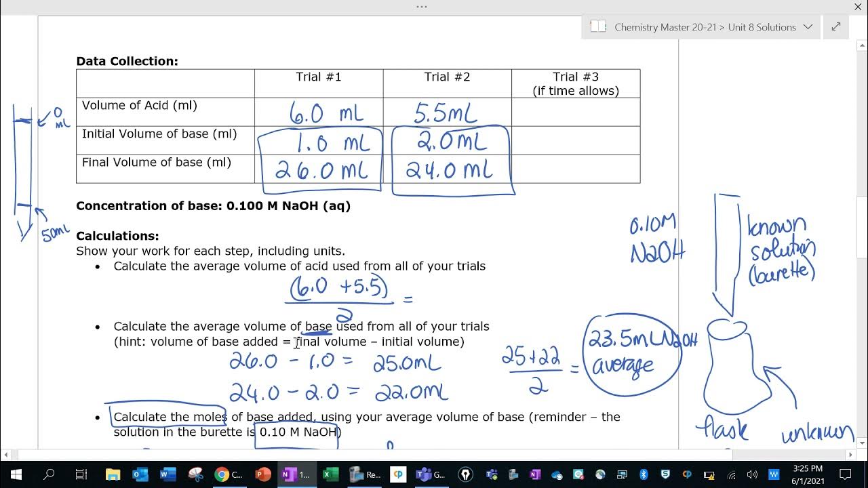Click the Data Collection heading
The width and height of the screenshot is (868, 488).
pos(127,61)
